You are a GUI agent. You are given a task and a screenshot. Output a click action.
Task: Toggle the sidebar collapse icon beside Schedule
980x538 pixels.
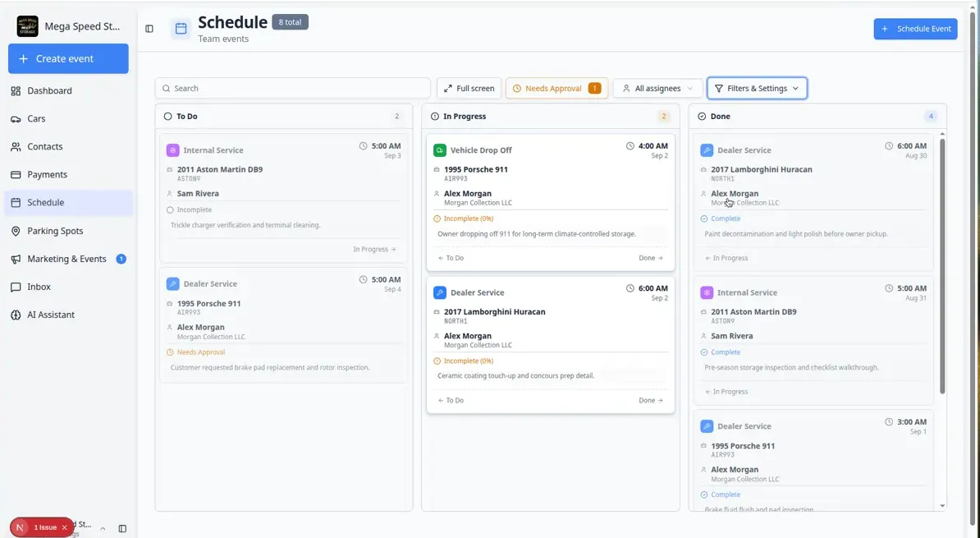point(149,29)
